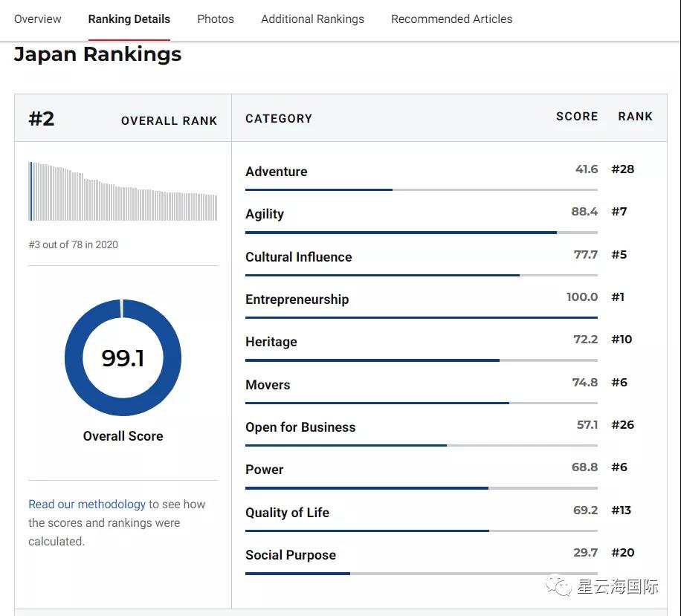Click the Movers score progress bar
Image resolution: width=681 pixels, height=616 pixels.
click(421, 403)
